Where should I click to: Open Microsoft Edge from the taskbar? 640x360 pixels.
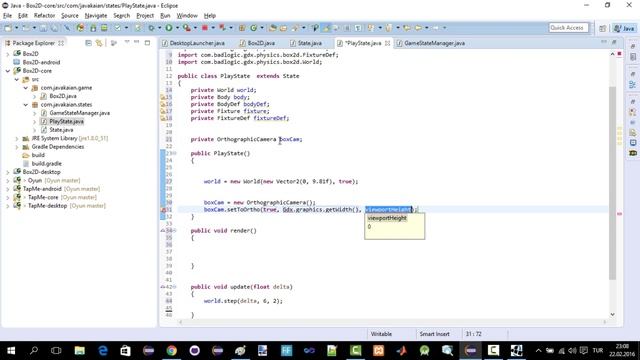(x=103, y=350)
